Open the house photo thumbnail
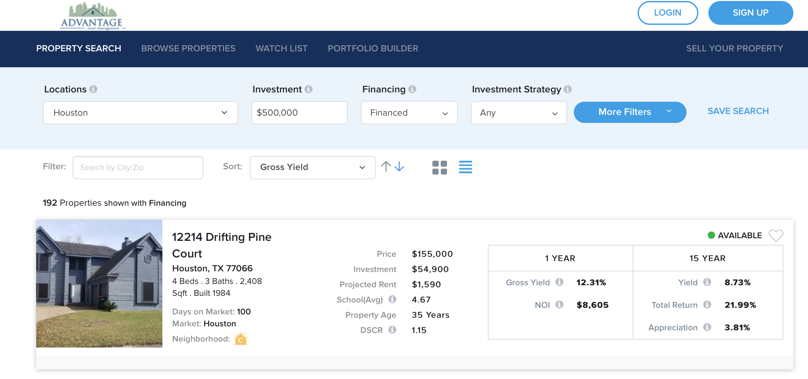Image resolution: width=808 pixels, height=379 pixels. pyautogui.click(x=99, y=284)
